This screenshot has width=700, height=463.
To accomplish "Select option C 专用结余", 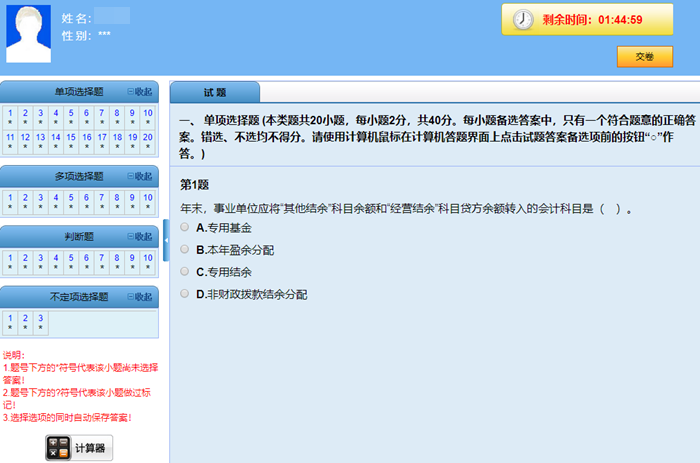I will 184,271.
